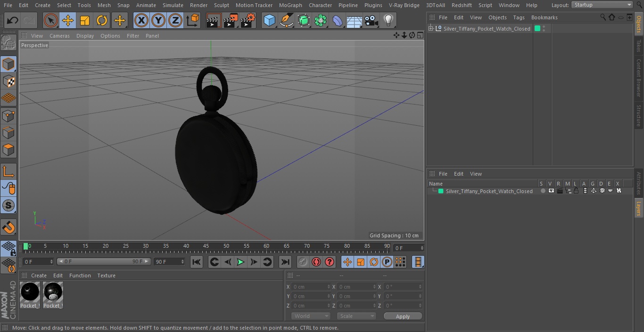The width and height of the screenshot is (644, 332).
Task: Open the Sculpt menu
Action: click(x=221, y=5)
